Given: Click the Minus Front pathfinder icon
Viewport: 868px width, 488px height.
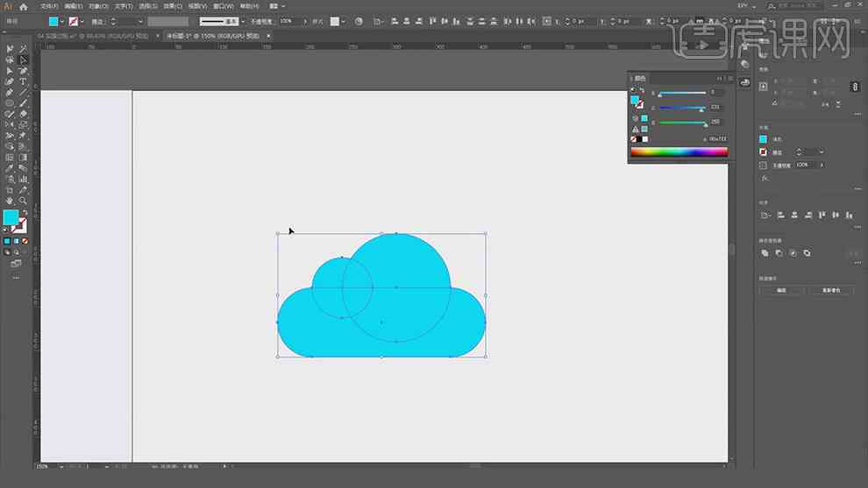Looking at the screenshot, I should click(779, 253).
